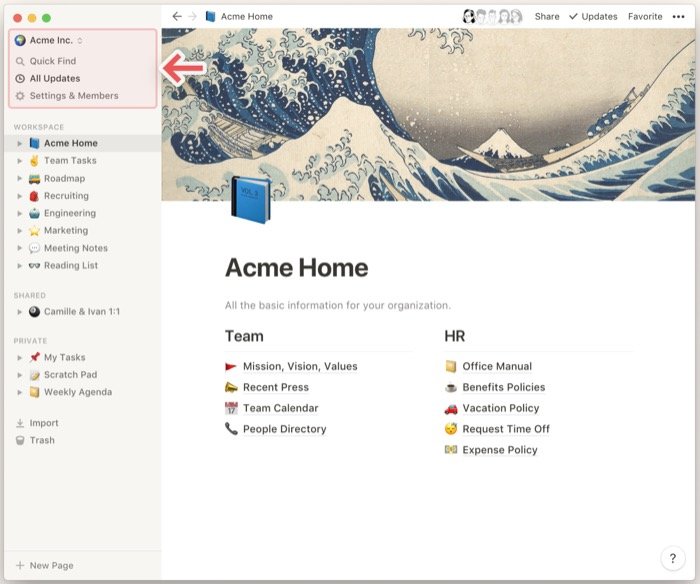Click the help question mark button

pyautogui.click(x=673, y=558)
